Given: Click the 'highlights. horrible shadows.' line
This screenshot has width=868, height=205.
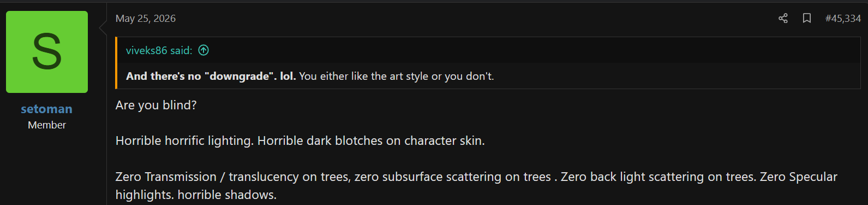Looking at the screenshot, I should tap(196, 195).
